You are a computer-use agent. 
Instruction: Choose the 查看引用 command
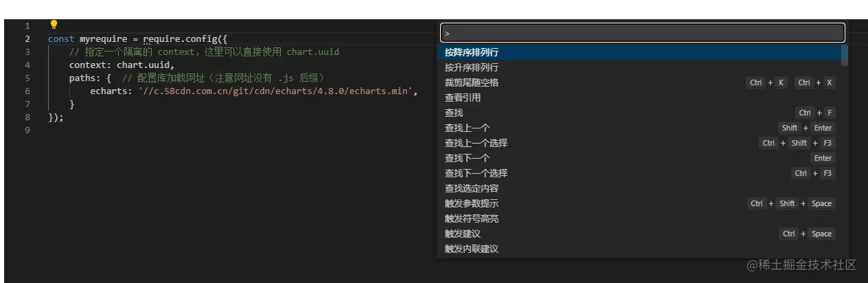click(x=639, y=98)
